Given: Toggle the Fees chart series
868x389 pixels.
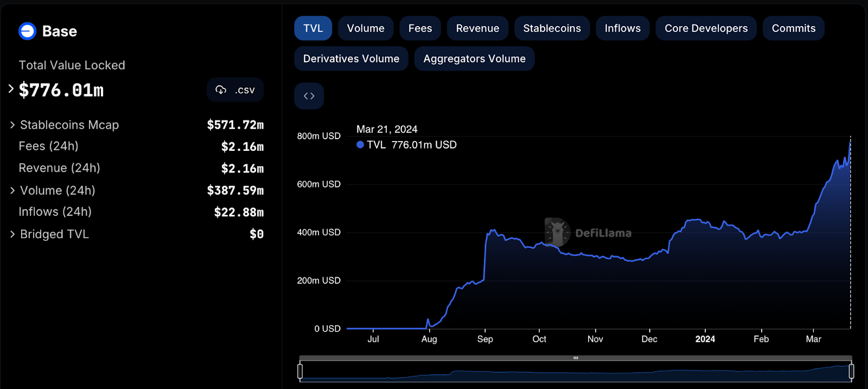Looking at the screenshot, I should (x=420, y=28).
